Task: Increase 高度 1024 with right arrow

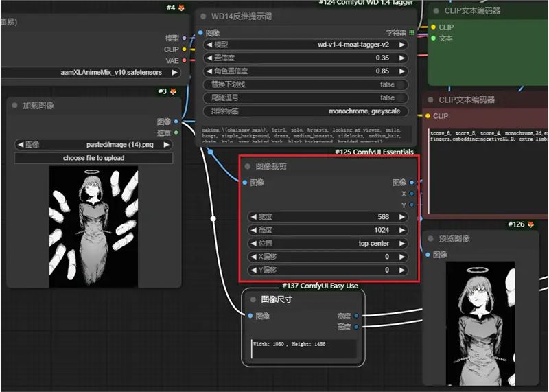Action: click(402, 230)
